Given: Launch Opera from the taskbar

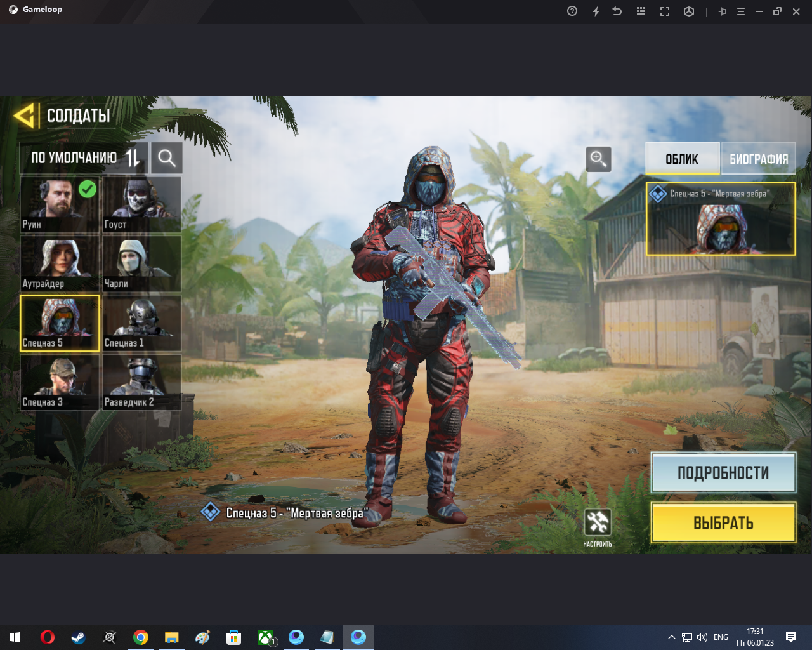Looking at the screenshot, I should pyautogui.click(x=47, y=637).
